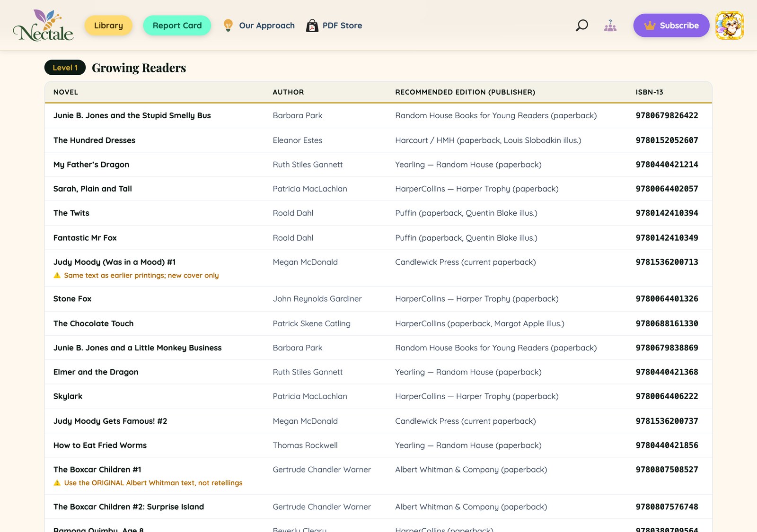Switch to the Report Card tab
This screenshot has height=532, width=757.
[x=177, y=26]
